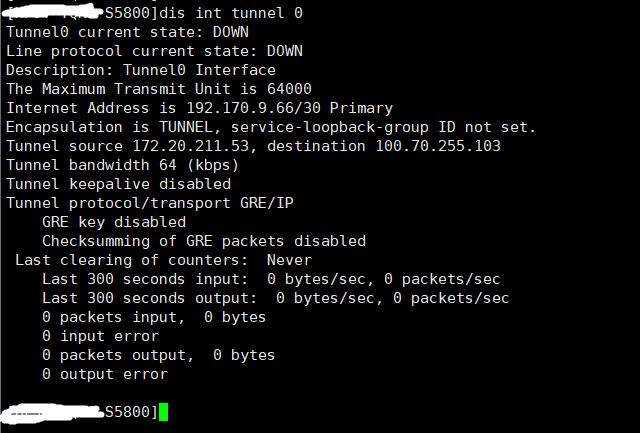640x433 pixels.
Task: Click the 'Last 300 seconds output' line
Action: [x=275, y=298]
